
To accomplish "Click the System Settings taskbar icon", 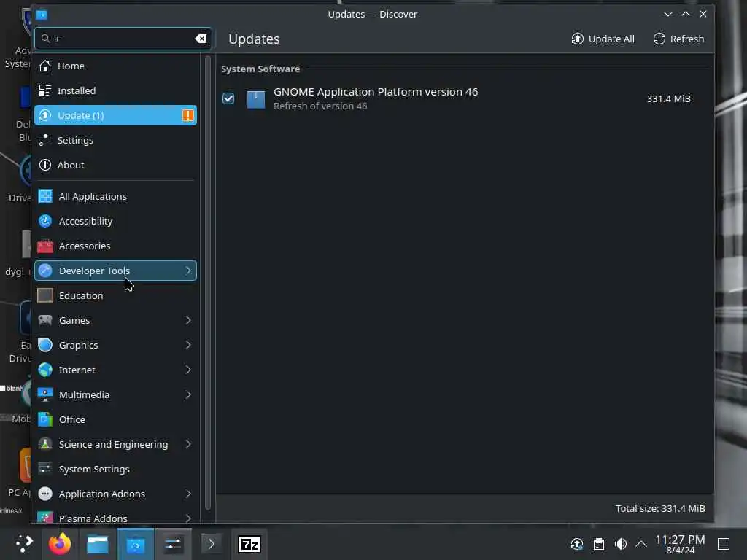I will click(174, 544).
